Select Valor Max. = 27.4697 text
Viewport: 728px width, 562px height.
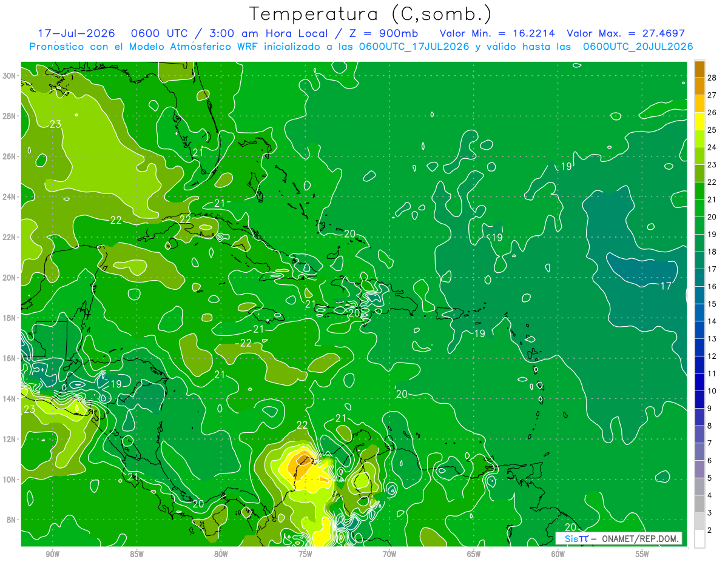[x=625, y=33]
